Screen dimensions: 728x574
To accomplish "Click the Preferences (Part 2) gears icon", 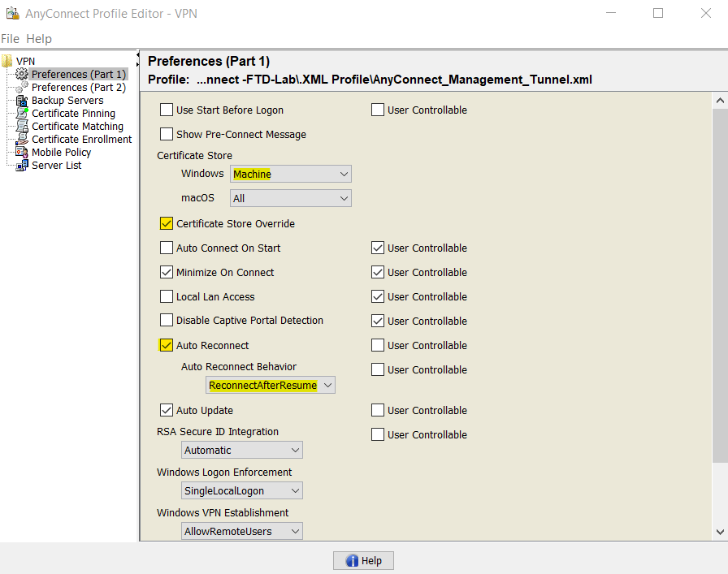I will coord(21,87).
